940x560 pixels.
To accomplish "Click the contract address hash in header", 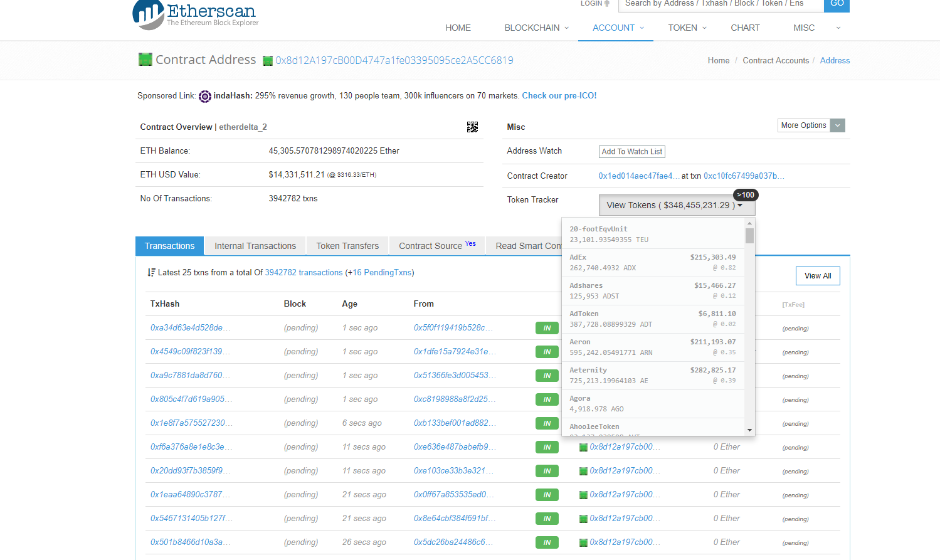I will click(394, 61).
